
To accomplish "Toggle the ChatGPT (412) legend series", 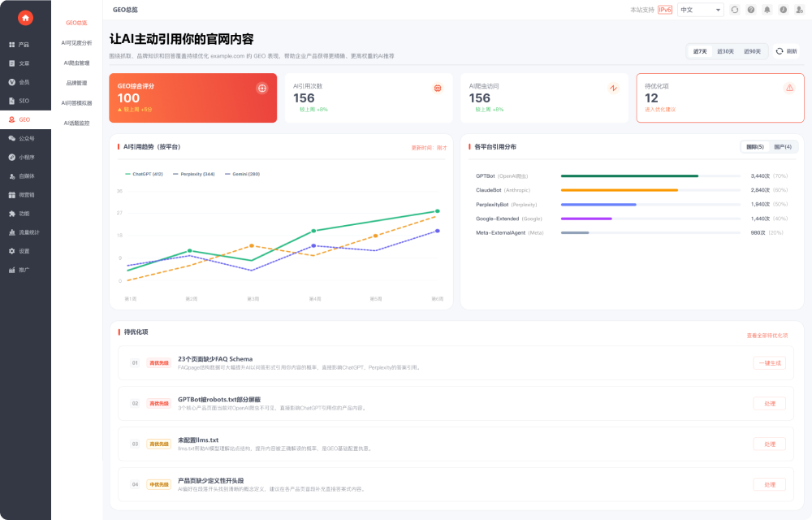I will 144,174.
